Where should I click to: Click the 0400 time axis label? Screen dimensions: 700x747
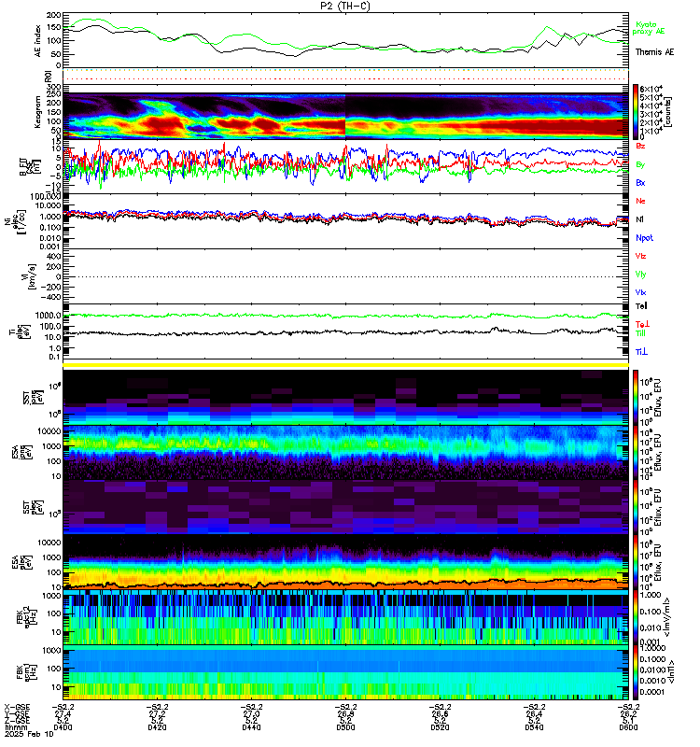click(63, 727)
